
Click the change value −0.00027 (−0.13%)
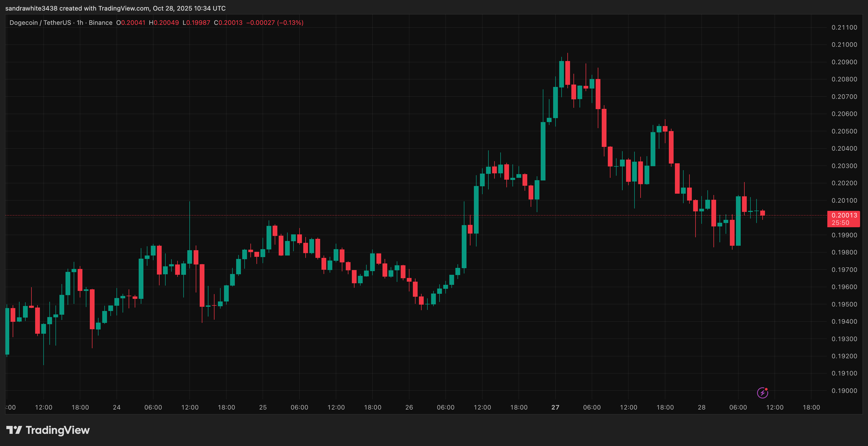click(275, 22)
